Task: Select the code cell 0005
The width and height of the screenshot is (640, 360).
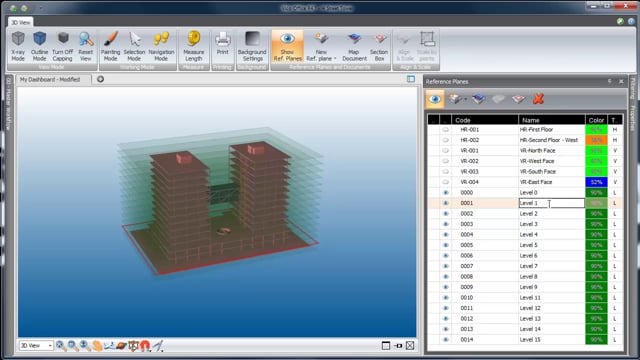Action: pos(485,245)
